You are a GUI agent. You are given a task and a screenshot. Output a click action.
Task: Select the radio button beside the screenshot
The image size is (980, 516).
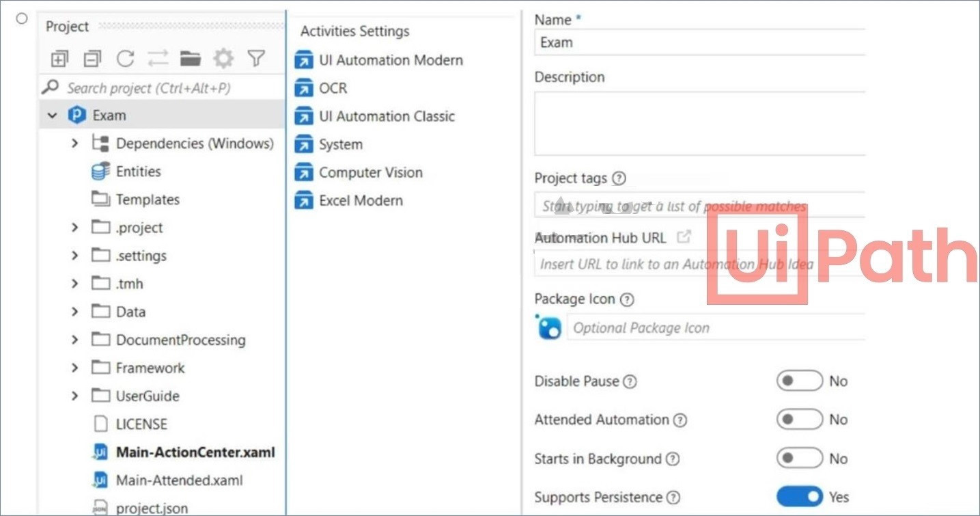pos(22,18)
